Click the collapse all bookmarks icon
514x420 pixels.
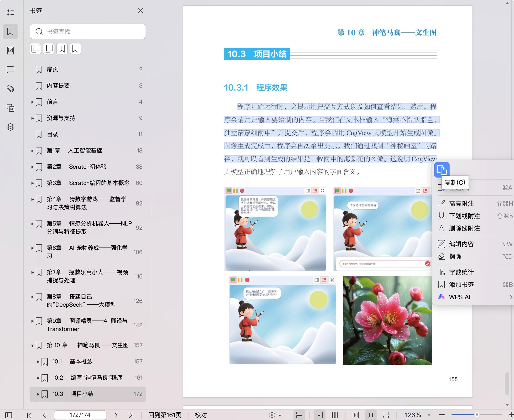[49, 49]
